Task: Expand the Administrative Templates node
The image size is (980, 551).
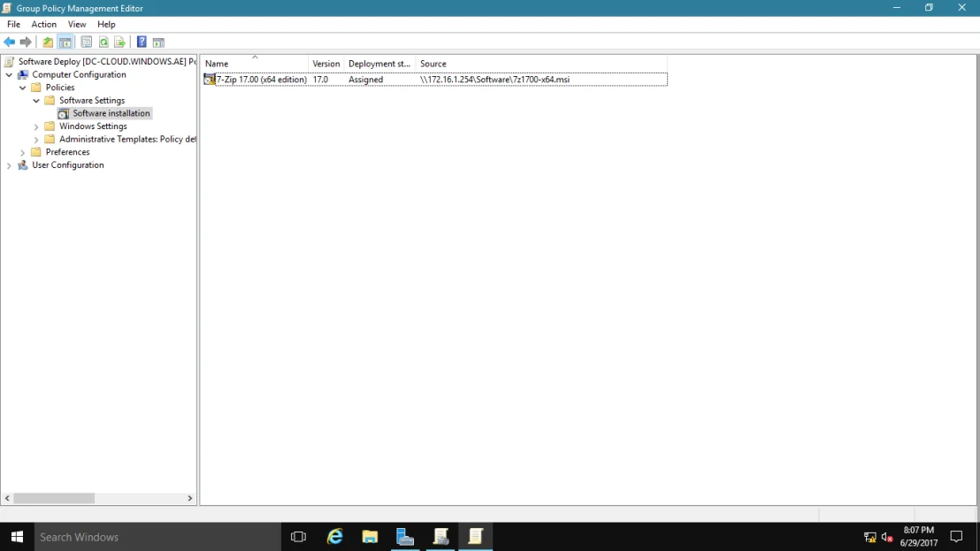Action: pyautogui.click(x=36, y=140)
